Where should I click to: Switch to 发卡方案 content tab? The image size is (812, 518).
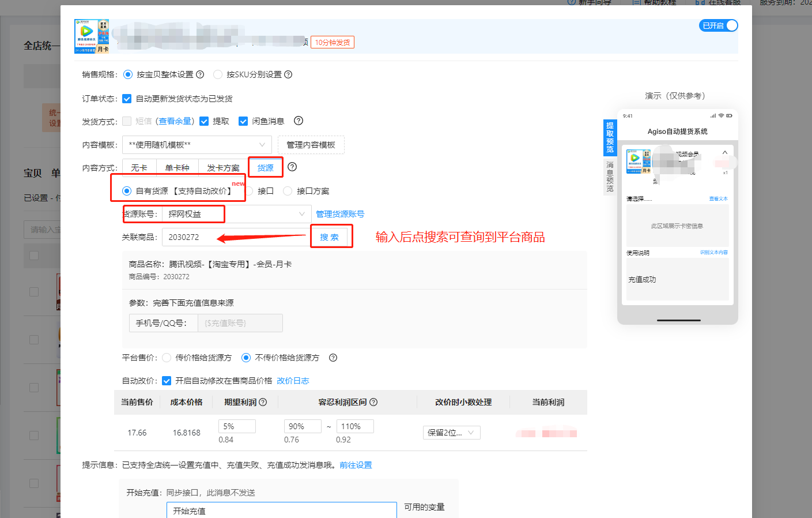(x=223, y=168)
